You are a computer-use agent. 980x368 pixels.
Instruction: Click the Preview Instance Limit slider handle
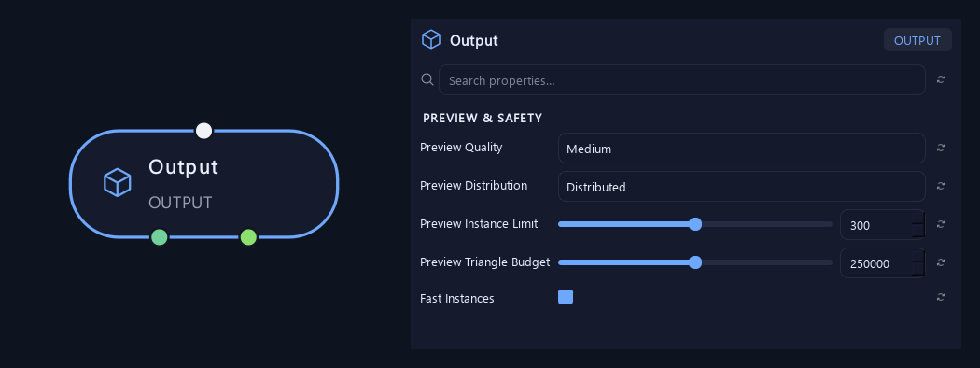[x=695, y=224]
